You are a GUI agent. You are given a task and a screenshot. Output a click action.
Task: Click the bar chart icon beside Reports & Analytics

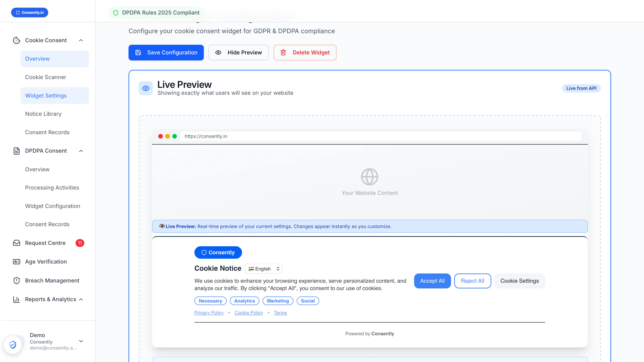(x=17, y=299)
